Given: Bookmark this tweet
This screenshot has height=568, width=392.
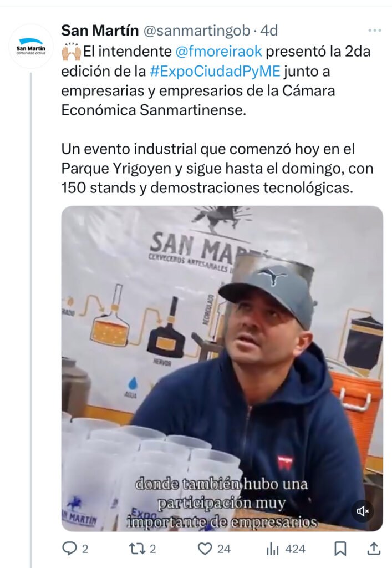Looking at the screenshot, I should point(340,549).
